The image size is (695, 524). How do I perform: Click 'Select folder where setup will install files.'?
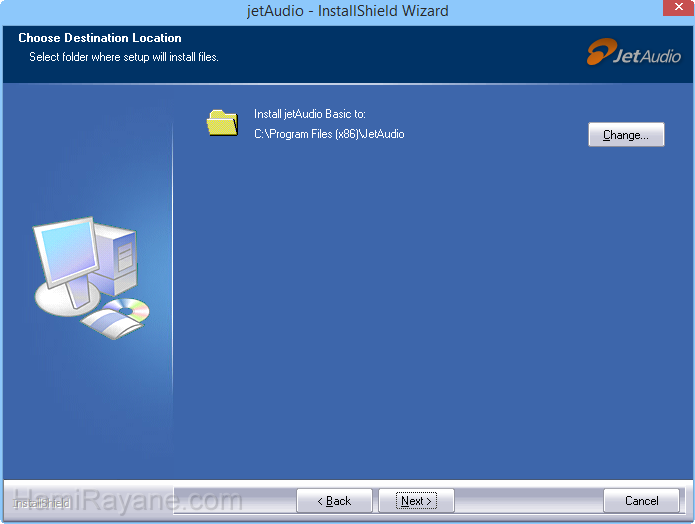(x=124, y=57)
